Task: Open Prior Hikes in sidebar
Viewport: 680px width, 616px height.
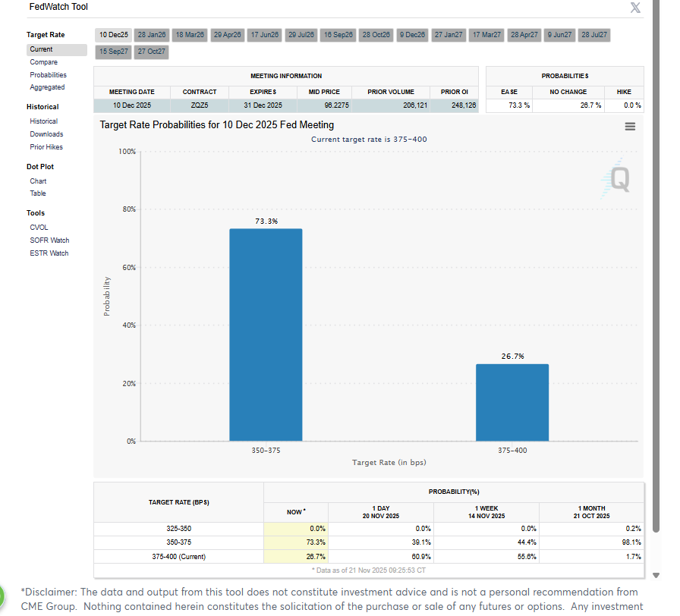Action: [x=46, y=147]
